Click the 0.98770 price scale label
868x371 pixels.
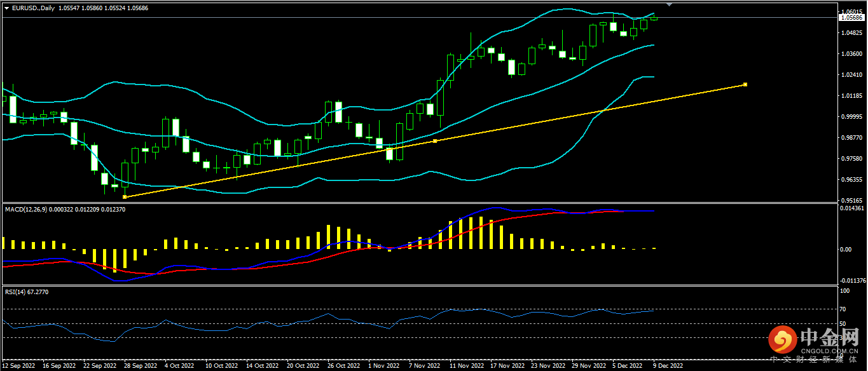click(851, 138)
